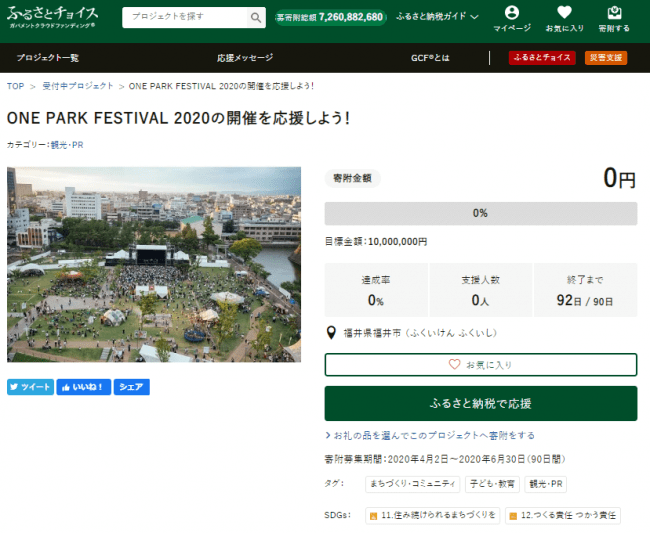
Task: Click the thumbs-up いいね！ button
Action: point(84,387)
